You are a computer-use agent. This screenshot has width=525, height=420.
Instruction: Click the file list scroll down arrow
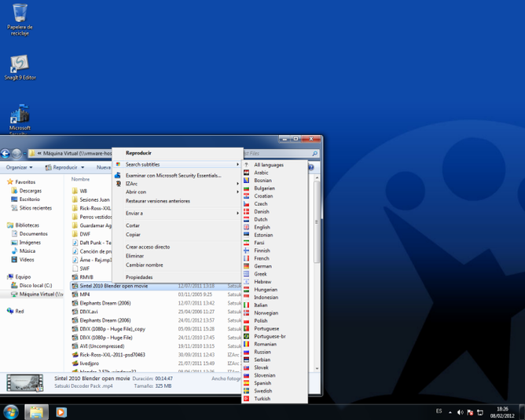pyautogui.click(x=317, y=368)
